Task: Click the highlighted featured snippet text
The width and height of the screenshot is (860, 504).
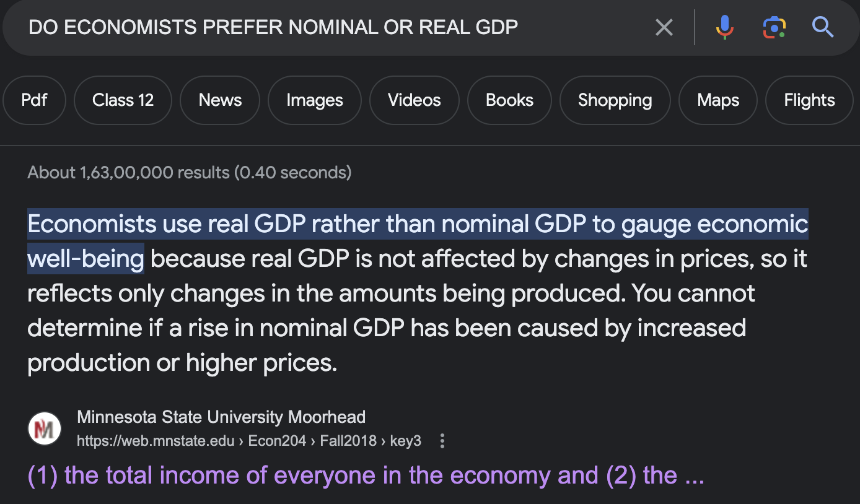Action: (x=418, y=241)
